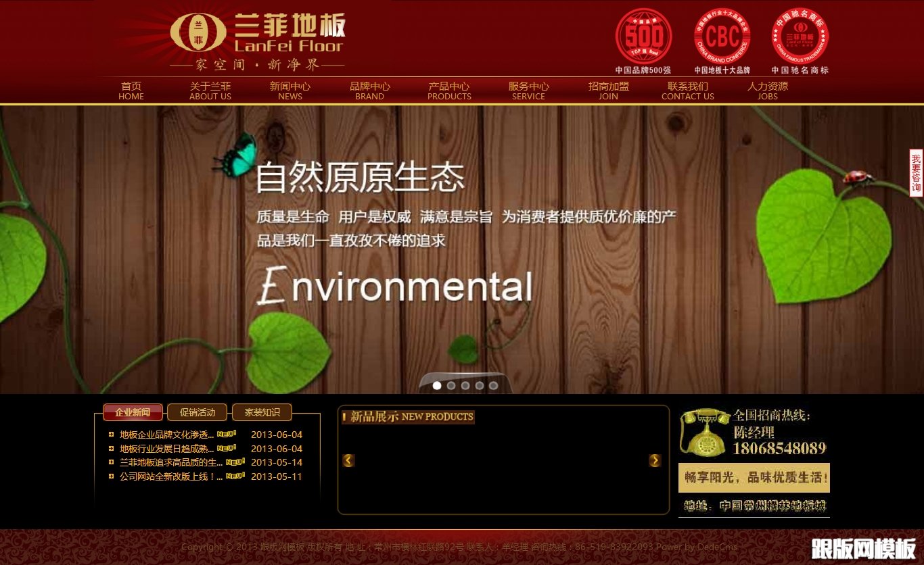
Task: Click the LanFei Floor logo
Action: pos(257,41)
